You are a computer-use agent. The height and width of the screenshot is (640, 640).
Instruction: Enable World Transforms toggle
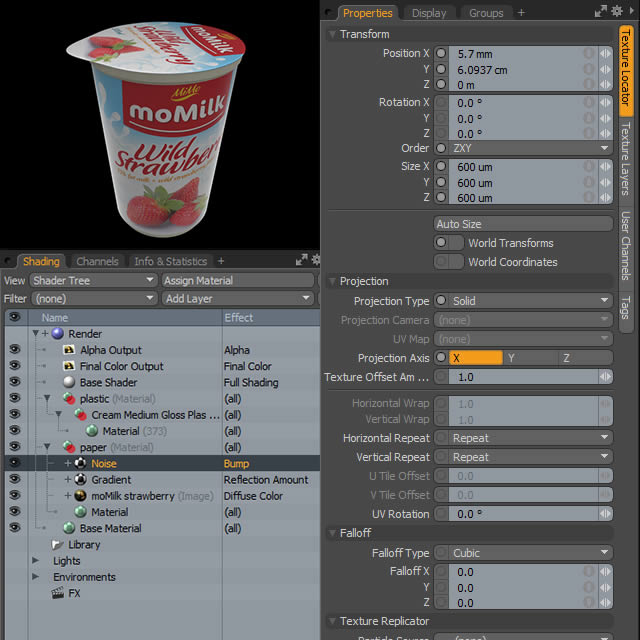449,243
